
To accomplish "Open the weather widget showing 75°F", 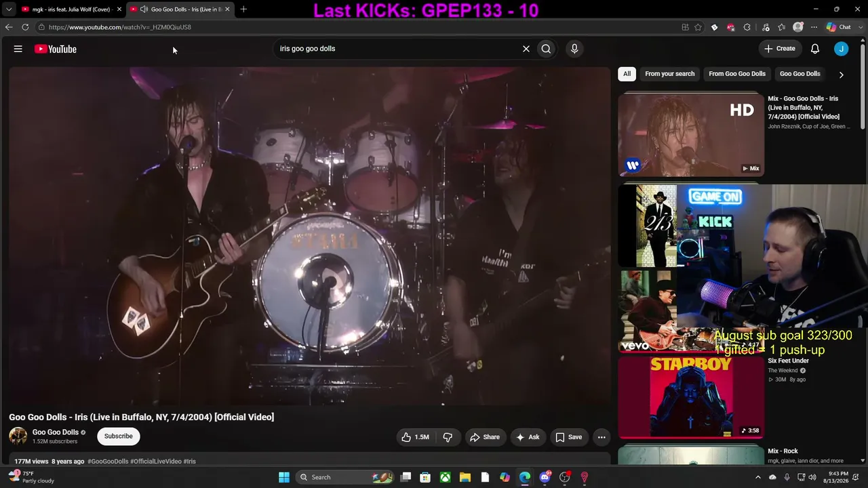I will [31, 477].
